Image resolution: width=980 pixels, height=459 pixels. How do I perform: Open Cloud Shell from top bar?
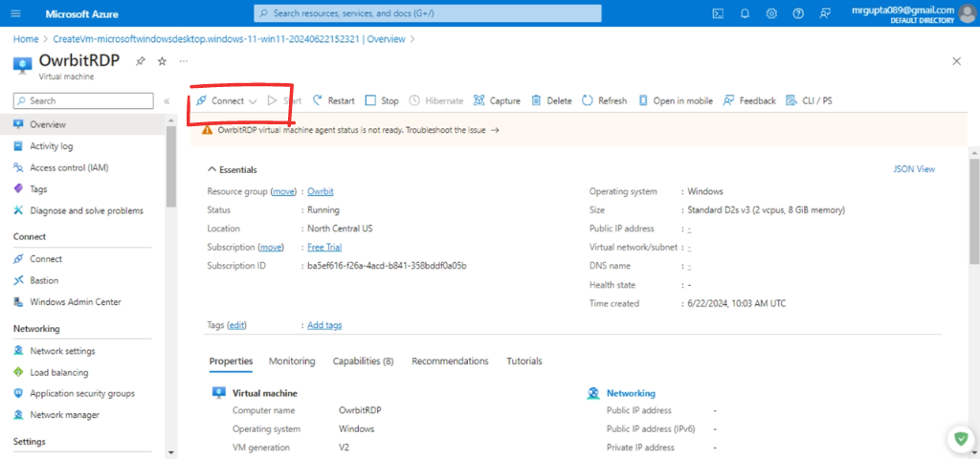tap(718, 13)
